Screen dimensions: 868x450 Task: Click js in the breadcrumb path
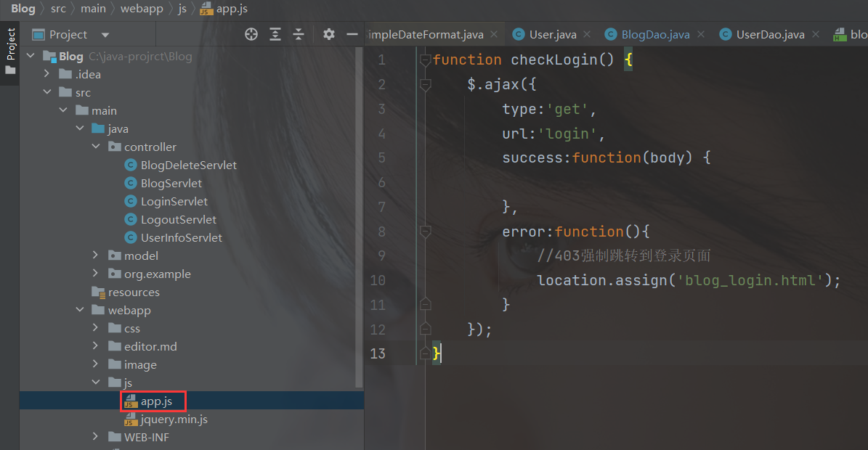[182, 8]
